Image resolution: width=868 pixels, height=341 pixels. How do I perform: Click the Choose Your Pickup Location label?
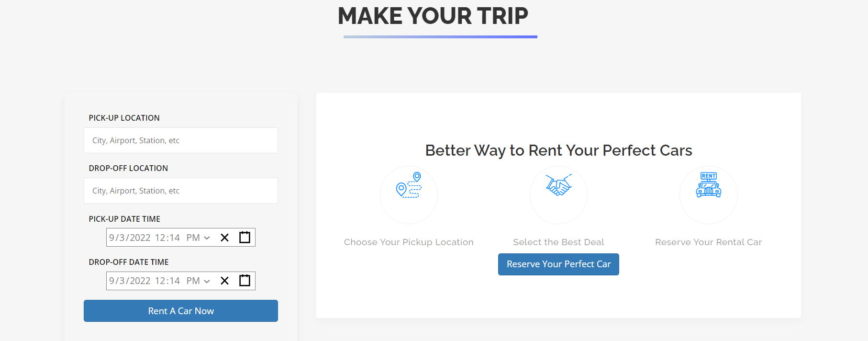[409, 242]
